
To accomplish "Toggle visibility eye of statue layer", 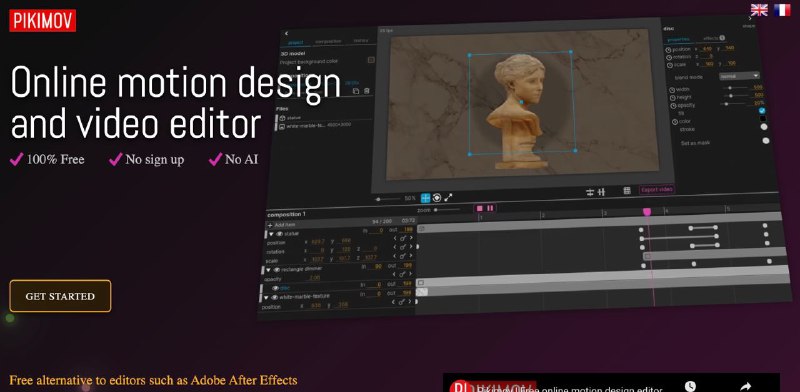I will tap(279, 234).
